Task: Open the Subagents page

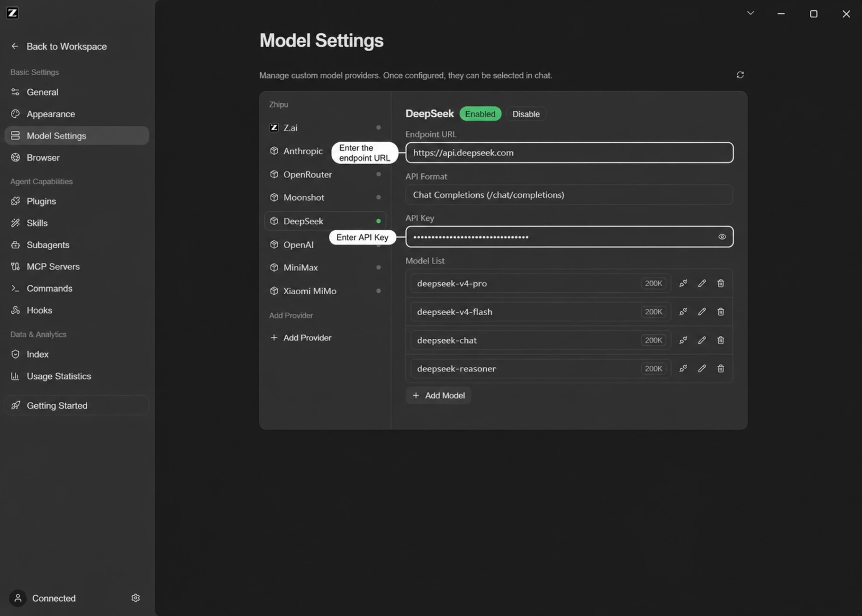Action: [77, 245]
